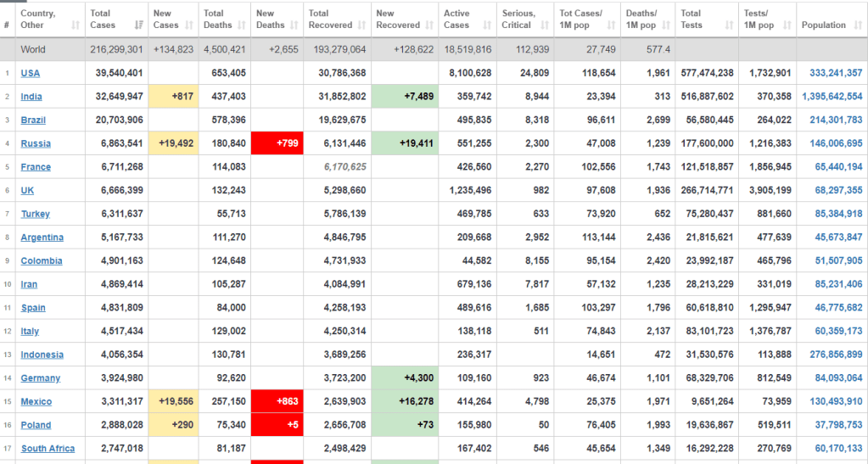868x464 pixels.
Task: Click sort icon in Country, Other header
Action: tap(76, 25)
